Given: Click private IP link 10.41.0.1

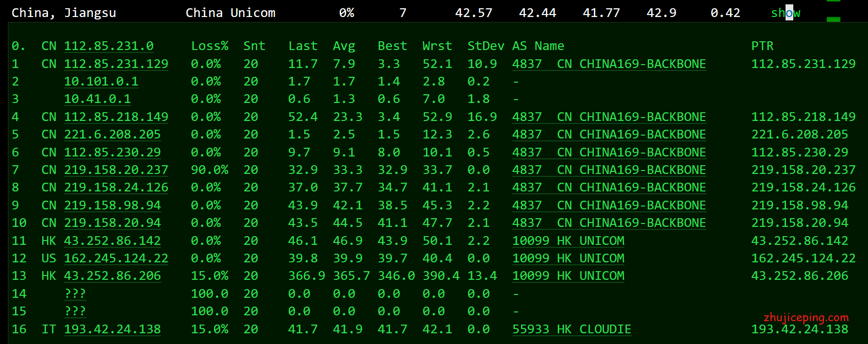Looking at the screenshot, I should pyautogui.click(x=98, y=99).
